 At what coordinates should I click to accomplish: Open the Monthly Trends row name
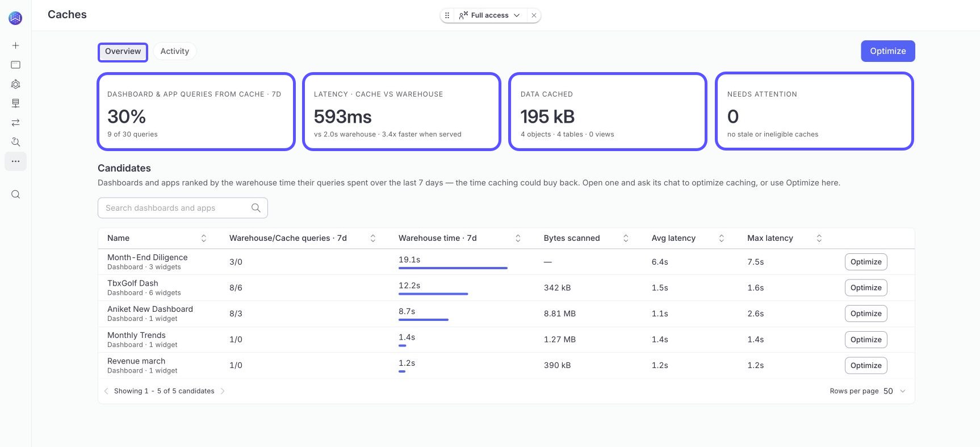[x=136, y=335]
